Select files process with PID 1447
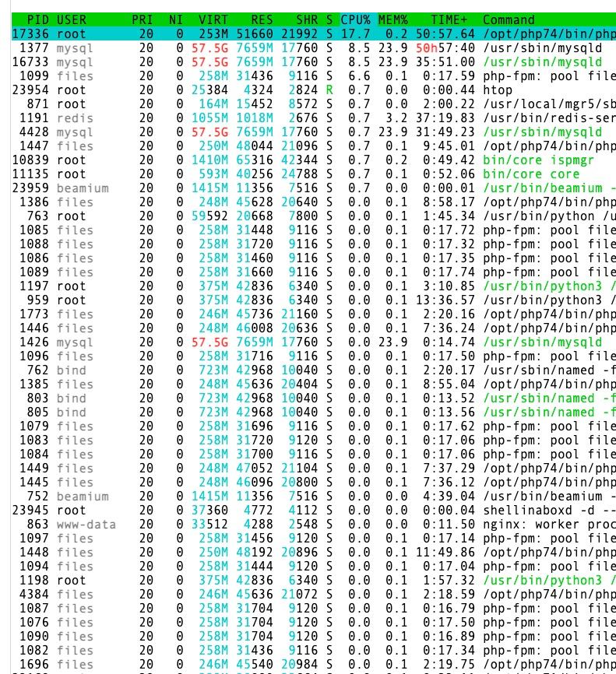Viewport: 616px width, 674px height. (314, 146)
